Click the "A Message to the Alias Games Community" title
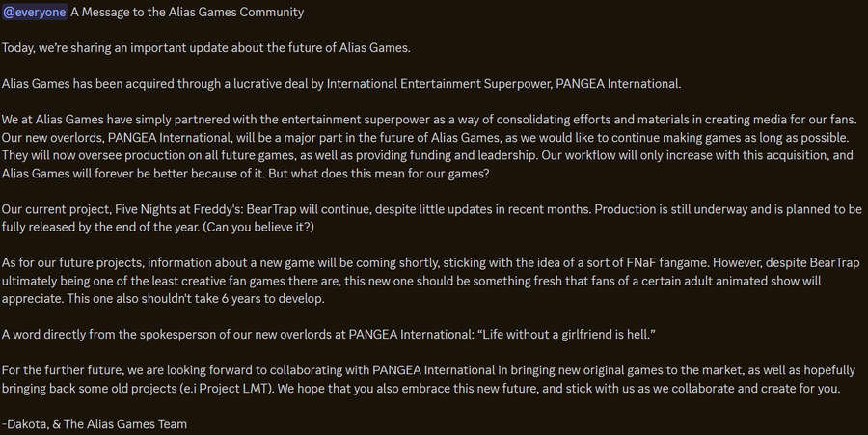 click(187, 13)
